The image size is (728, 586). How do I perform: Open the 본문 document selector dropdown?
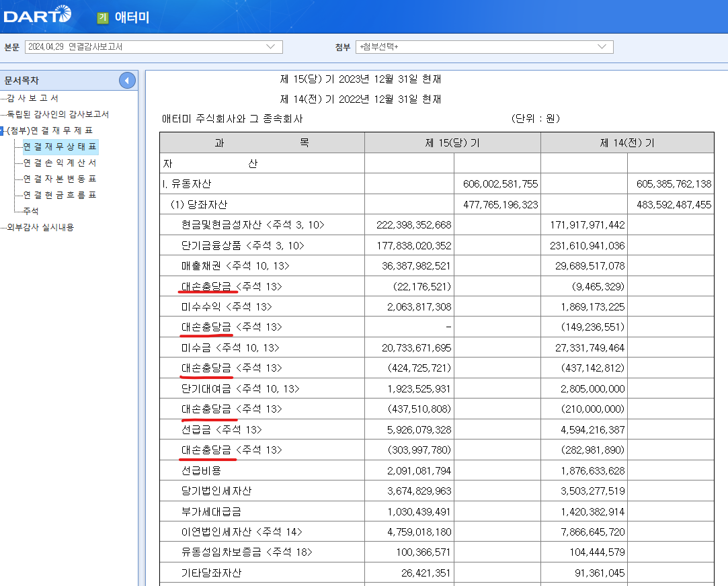(x=269, y=47)
